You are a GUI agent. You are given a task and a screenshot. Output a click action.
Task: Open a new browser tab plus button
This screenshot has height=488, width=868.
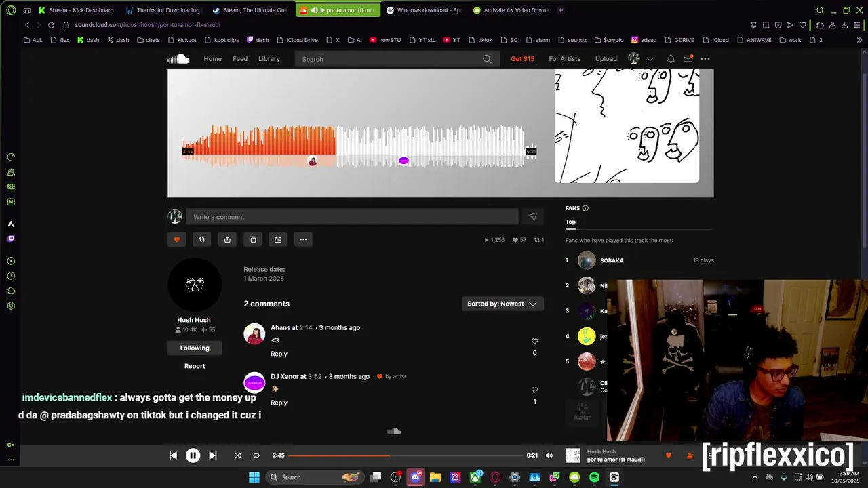560,10
